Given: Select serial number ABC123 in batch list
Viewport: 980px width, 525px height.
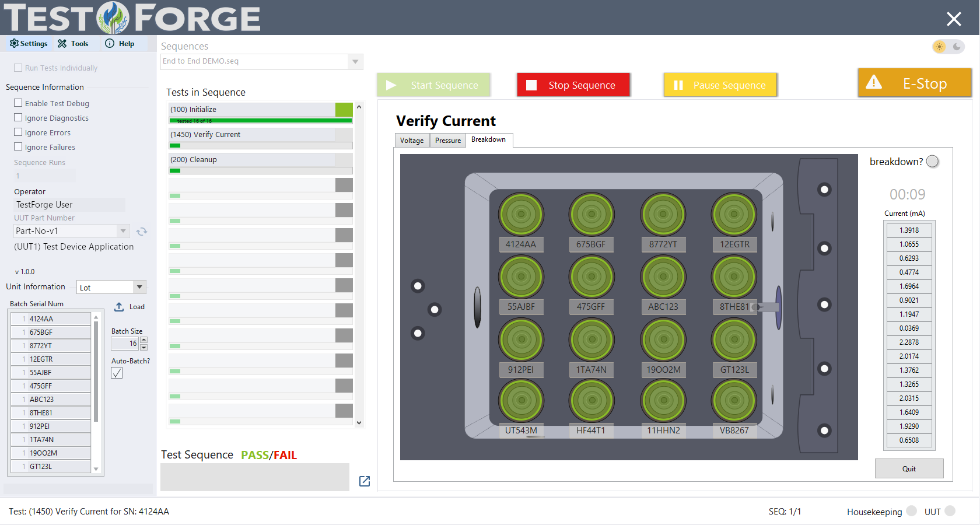Looking at the screenshot, I should pyautogui.click(x=51, y=399).
